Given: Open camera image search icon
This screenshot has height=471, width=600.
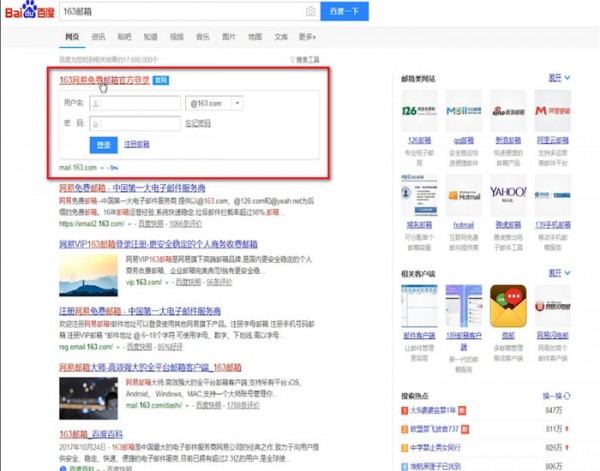Looking at the screenshot, I should click(x=310, y=11).
